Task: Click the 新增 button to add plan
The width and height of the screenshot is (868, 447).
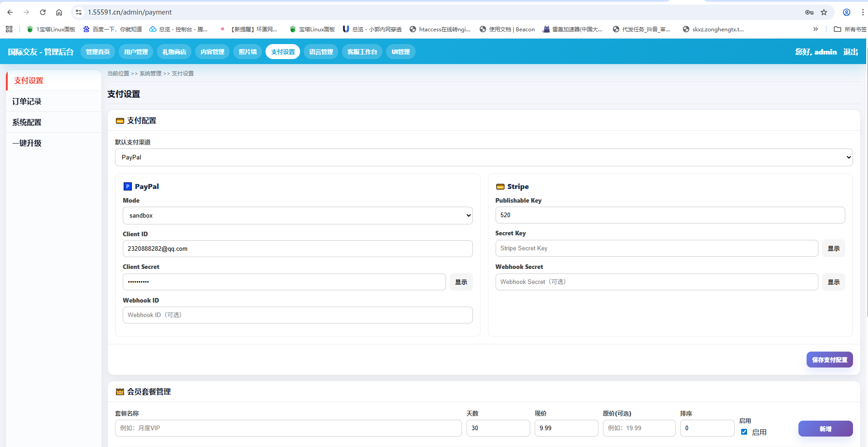Action: (x=825, y=429)
